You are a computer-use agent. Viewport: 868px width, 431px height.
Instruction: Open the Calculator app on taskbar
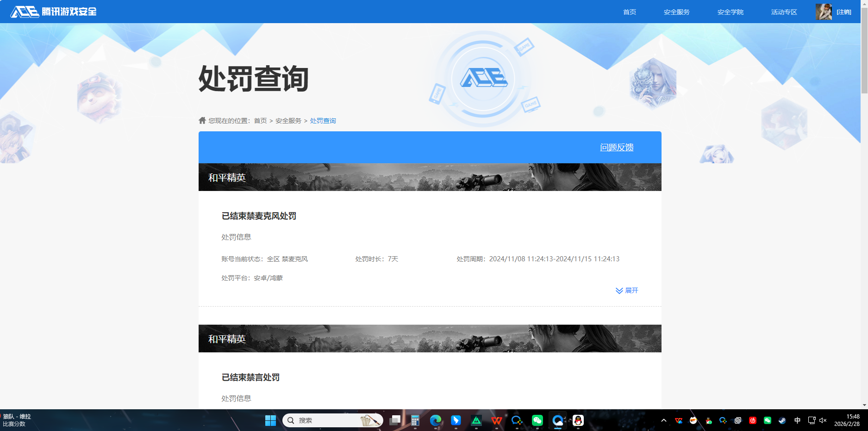coord(415,420)
